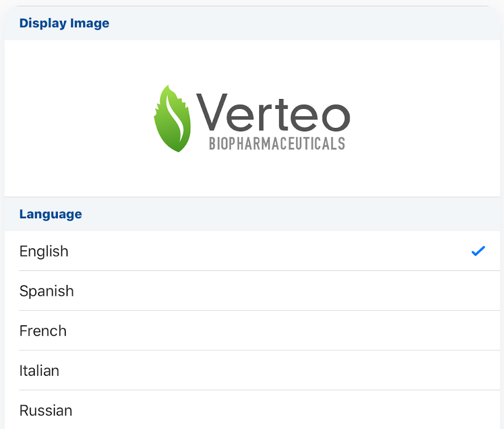This screenshot has width=504, height=429.
Task: Click the white swirl inside the leaf
Action: coord(175,120)
